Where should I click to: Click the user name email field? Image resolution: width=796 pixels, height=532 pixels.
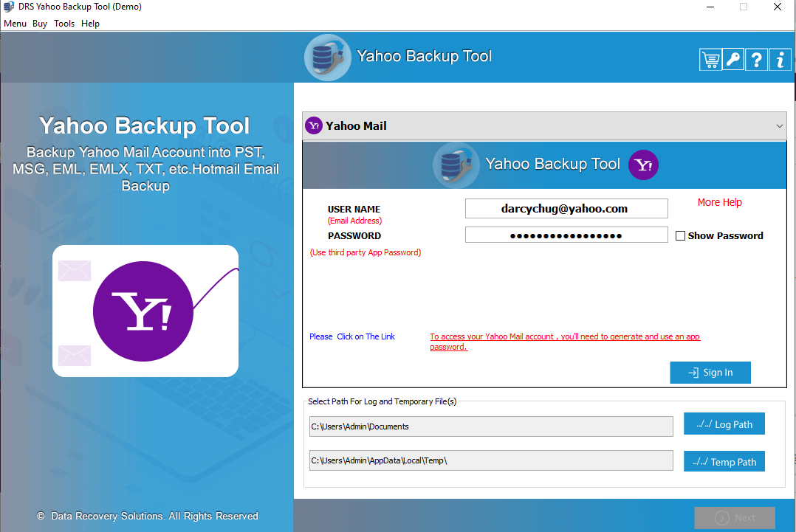click(x=566, y=209)
